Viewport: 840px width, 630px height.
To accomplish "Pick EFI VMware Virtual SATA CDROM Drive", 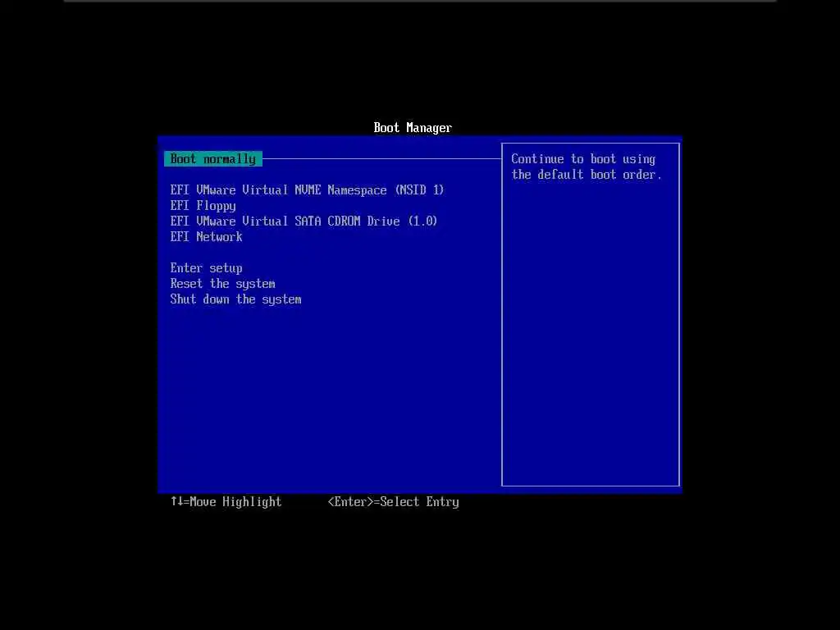I will 304,221.
